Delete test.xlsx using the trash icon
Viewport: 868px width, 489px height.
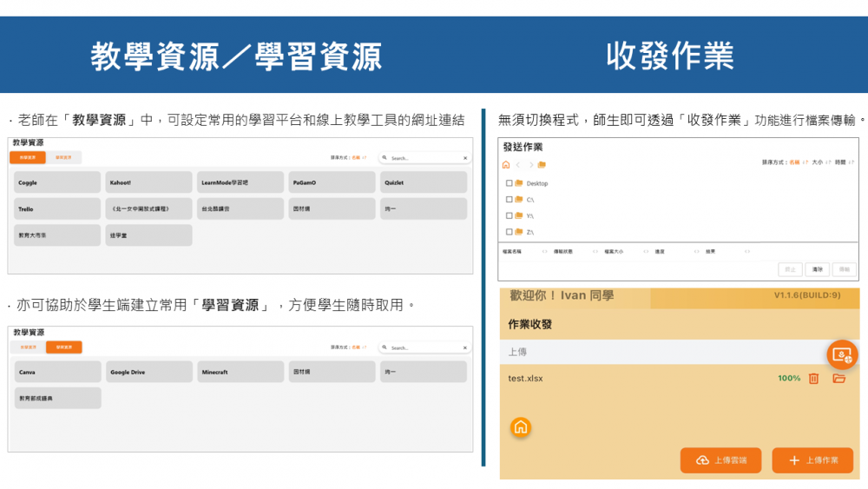point(813,379)
